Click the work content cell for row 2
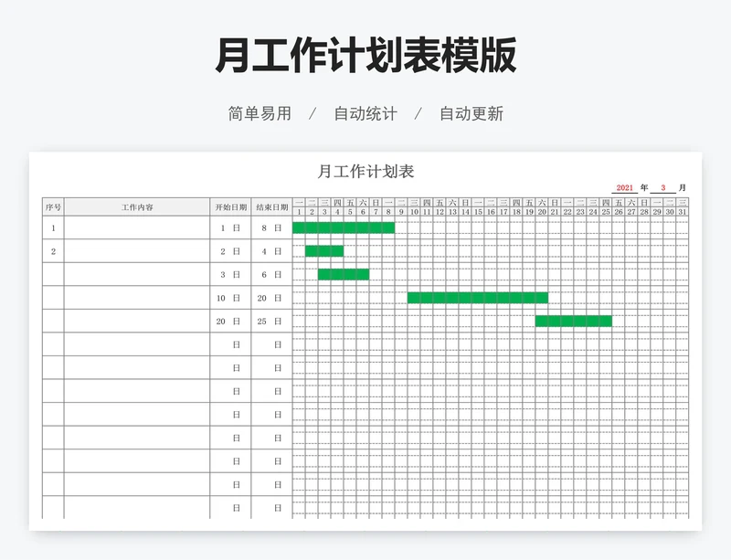 (x=137, y=251)
